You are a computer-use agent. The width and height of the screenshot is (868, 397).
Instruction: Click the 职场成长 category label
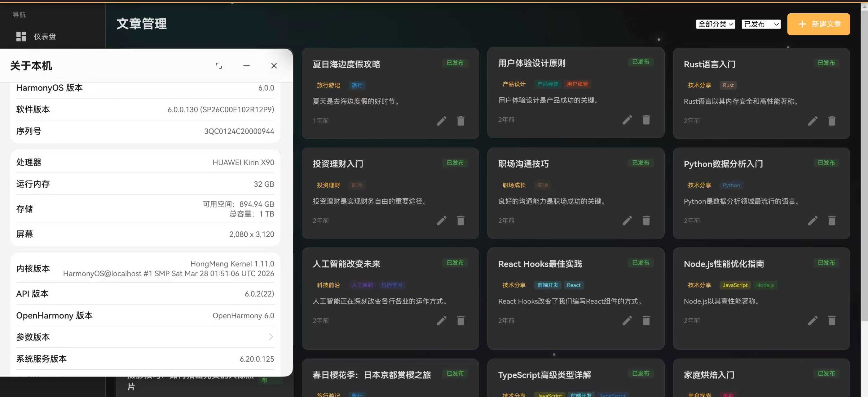coord(514,185)
